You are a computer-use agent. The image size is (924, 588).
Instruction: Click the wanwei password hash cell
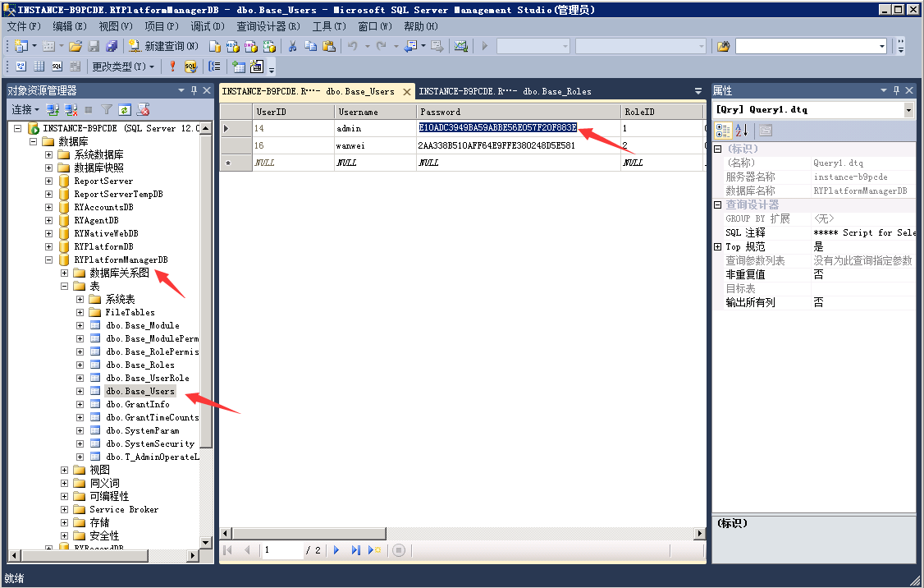pyautogui.click(x=519, y=145)
